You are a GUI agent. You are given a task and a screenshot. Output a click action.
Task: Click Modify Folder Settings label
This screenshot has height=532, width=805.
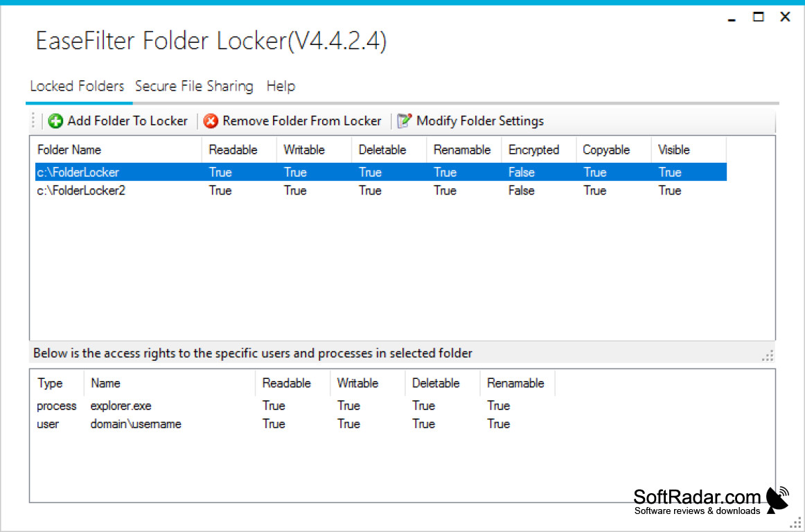(480, 121)
